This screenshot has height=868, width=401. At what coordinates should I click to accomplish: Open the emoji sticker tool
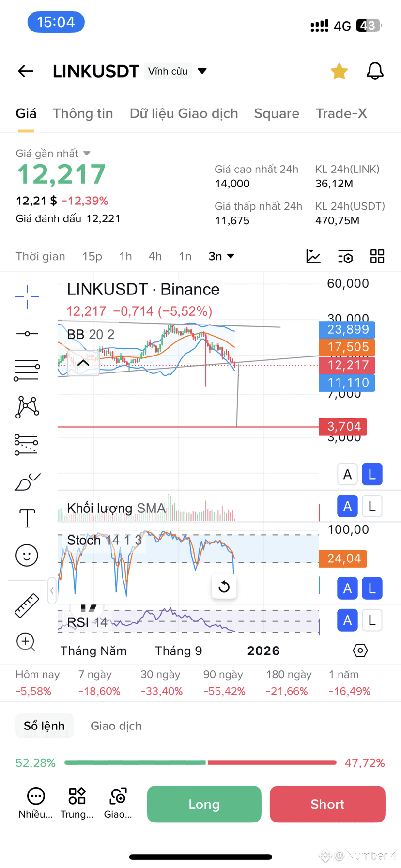(27, 555)
